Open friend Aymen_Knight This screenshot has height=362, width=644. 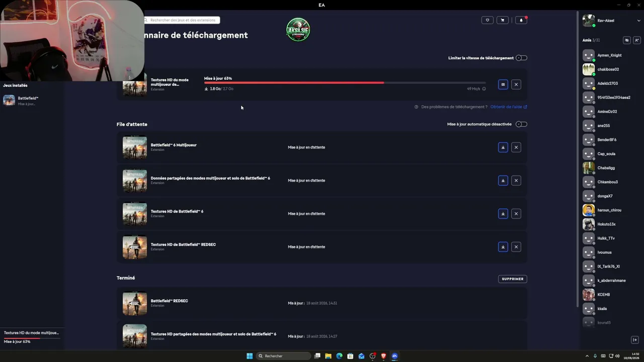(609, 55)
